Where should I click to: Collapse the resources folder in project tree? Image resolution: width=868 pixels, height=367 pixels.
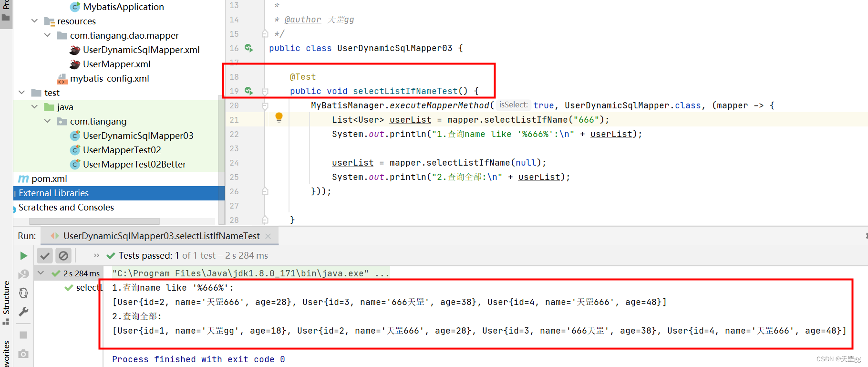tap(34, 21)
